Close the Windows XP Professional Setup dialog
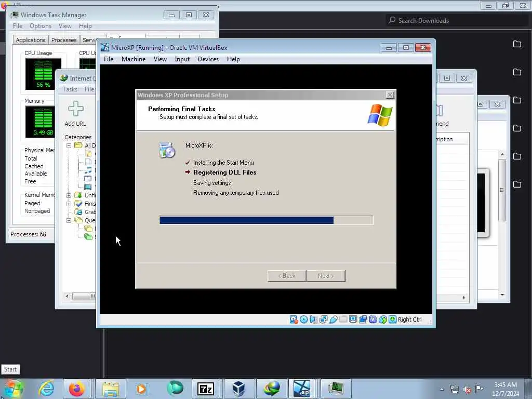Image resolution: width=532 pixels, height=399 pixels. point(390,95)
